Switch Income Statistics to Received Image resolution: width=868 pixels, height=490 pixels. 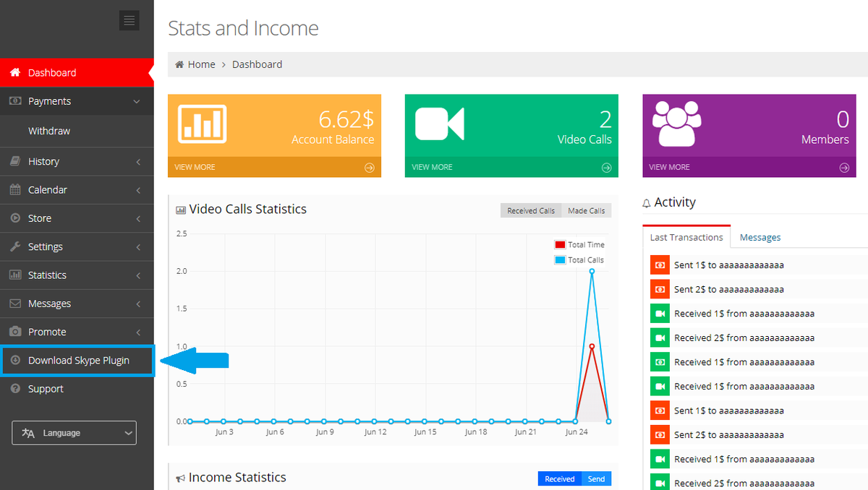tap(560, 478)
